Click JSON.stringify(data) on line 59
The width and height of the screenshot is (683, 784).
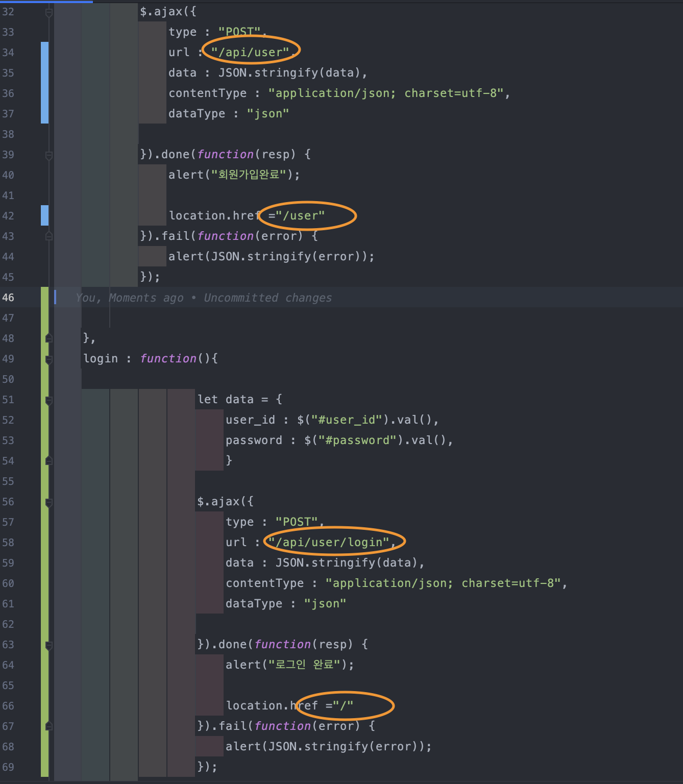(x=347, y=563)
